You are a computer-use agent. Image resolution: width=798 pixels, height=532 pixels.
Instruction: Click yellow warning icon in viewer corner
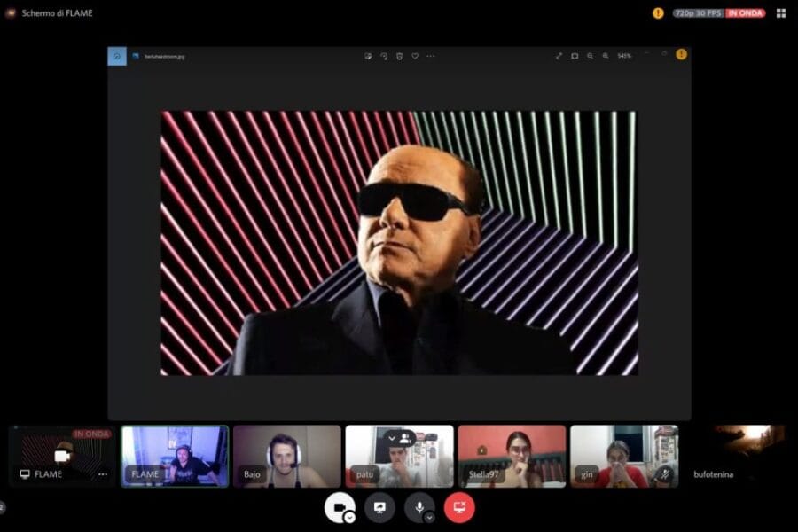coord(681,54)
